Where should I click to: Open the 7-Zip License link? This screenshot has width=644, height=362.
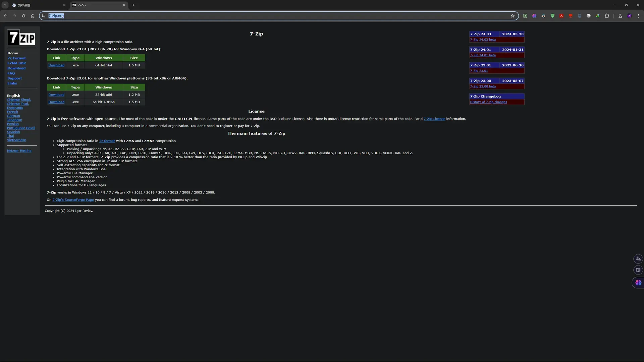click(434, 119)
